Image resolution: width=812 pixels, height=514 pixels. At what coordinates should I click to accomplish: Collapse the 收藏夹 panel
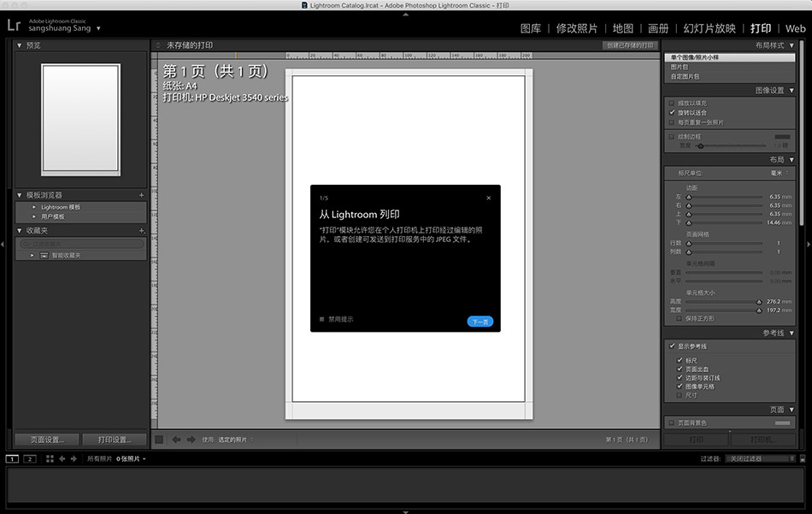pyautogui.click(x=19, y=231)
